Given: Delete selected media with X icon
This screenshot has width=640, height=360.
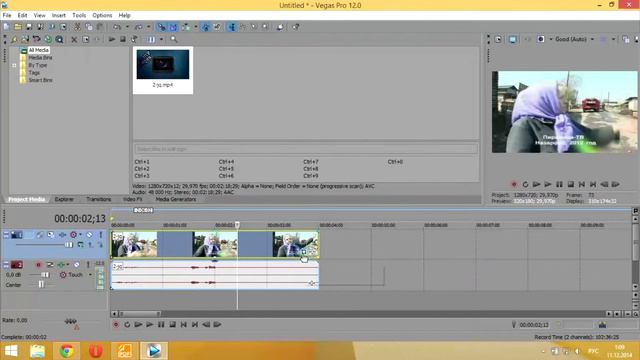Looking at the screenshot, I should pyautogui.click(x=74, y=40).
